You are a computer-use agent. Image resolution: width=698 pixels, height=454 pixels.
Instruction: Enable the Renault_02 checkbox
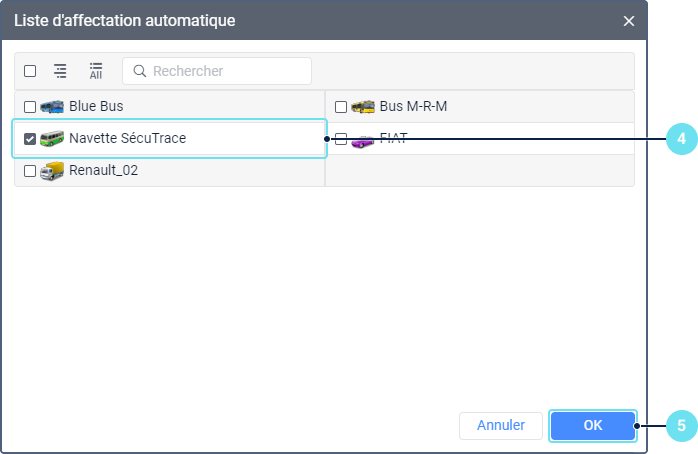click(30, 171)
